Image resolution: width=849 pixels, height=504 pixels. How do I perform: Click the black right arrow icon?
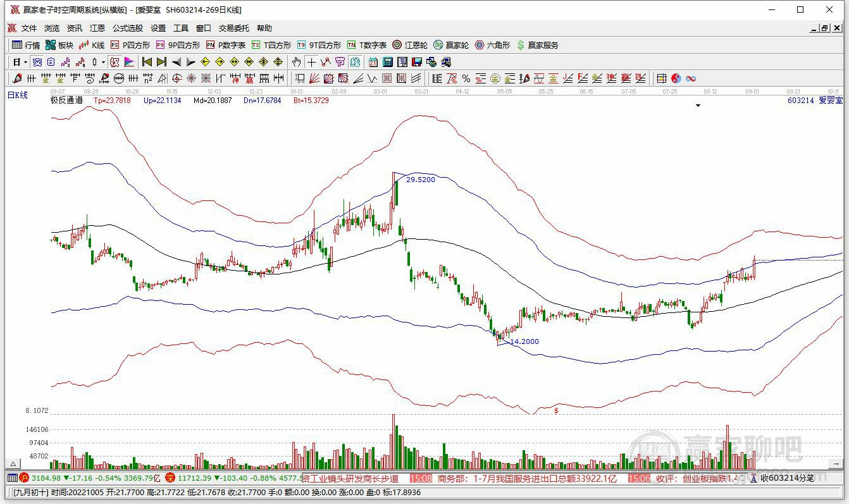click(x=191, y=62)
